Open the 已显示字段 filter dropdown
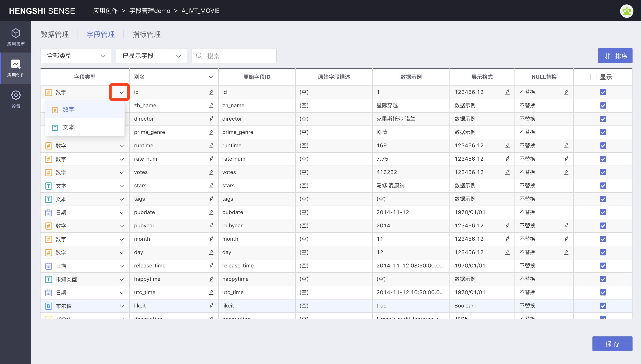Viewport: 641px width, 364px height. pos(151,55)
